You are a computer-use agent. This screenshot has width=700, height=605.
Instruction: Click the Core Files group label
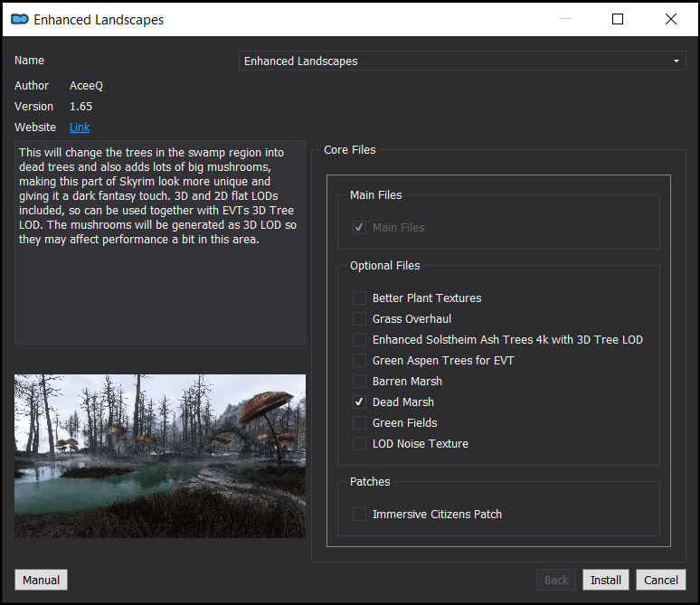(x=350, y=150)
